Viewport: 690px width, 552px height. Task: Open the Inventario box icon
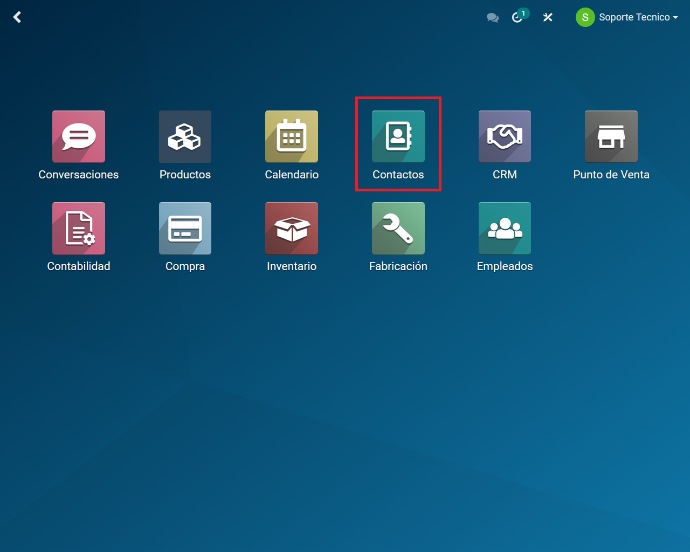click(x=291, y=228)
